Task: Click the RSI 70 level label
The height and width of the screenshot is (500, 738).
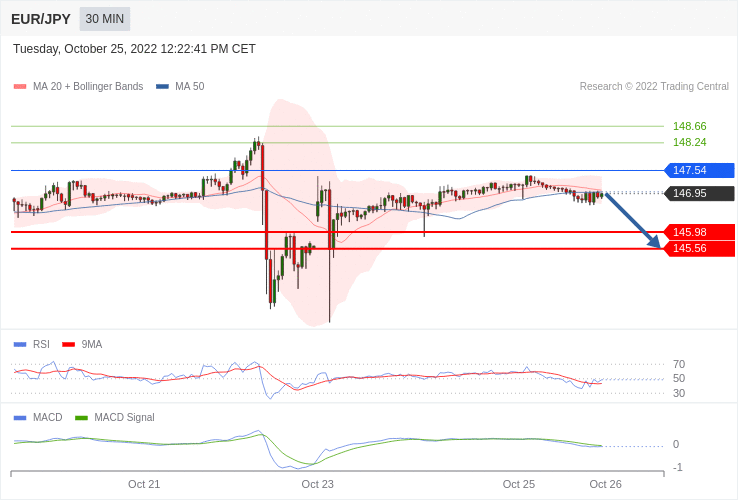Action: [679, 364]
